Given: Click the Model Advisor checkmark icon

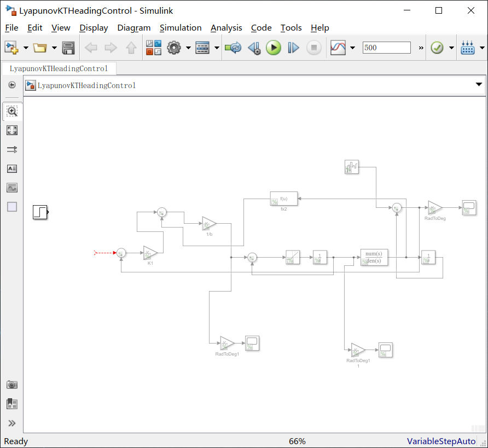Looking at the screenshot, I should [x=437, y=48].
